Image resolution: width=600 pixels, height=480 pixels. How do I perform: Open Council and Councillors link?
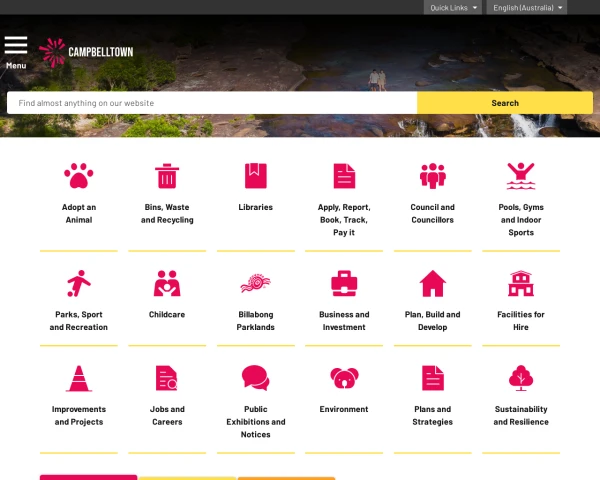pos(432,213)
